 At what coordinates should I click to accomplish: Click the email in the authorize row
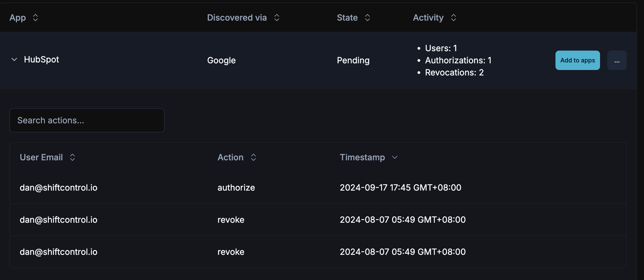click(x=59, y=188)
